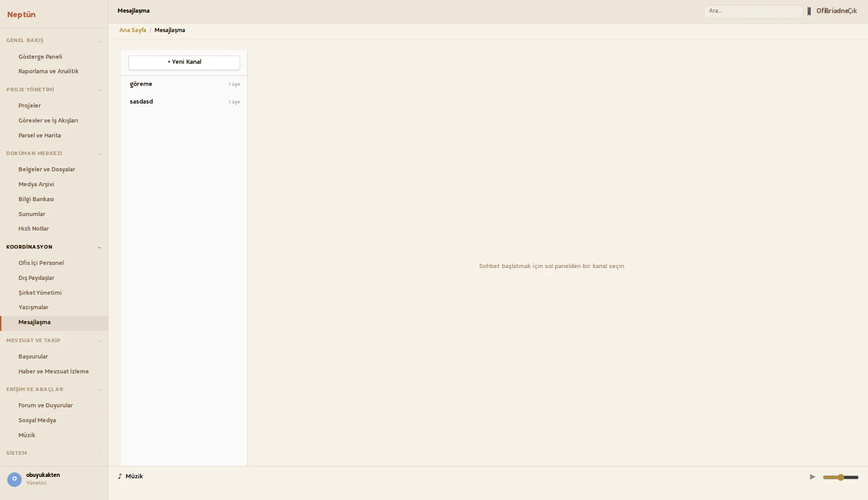This screenshot has height=500, width=868.
Task: Collapse the Proje Yönetimi section chevron
Action: (99, 90)
